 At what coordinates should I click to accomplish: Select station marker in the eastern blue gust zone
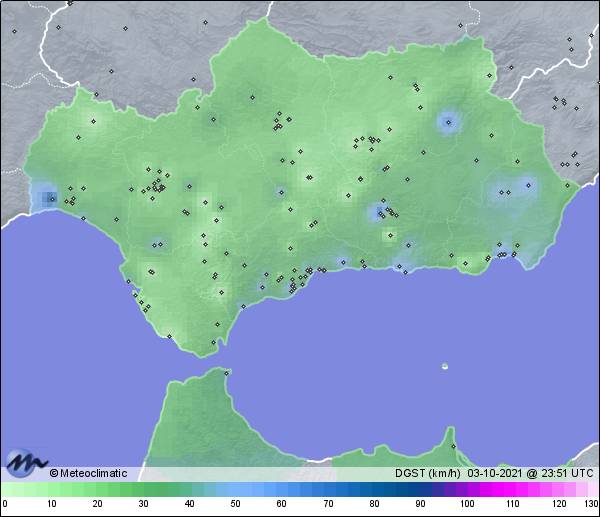pyautogui.click(x=529, y=185)
